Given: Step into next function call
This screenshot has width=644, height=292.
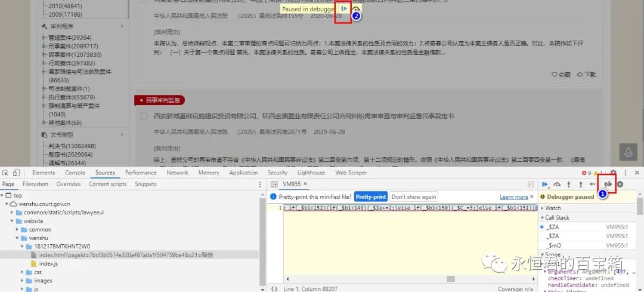Looking at the screenshot, I should 569,185.
